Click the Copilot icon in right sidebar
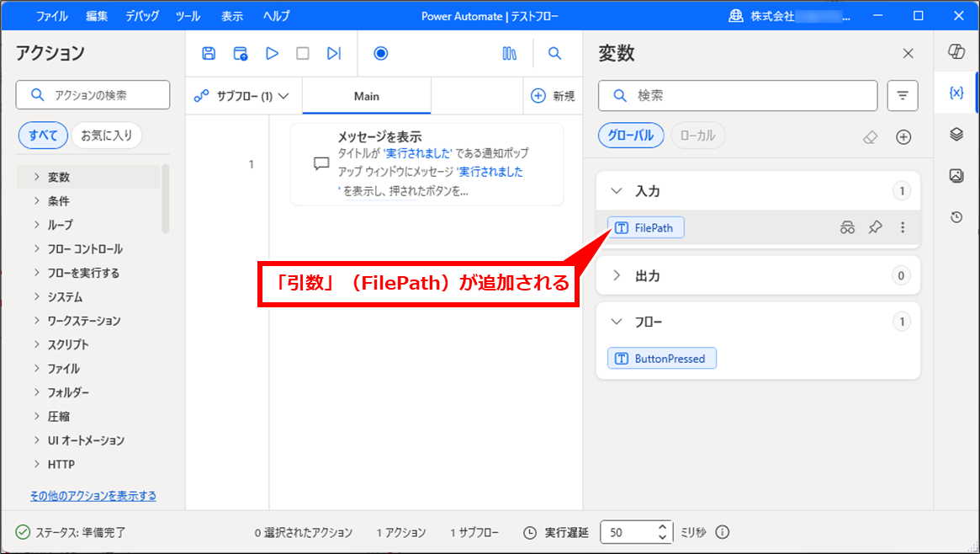This screenshot has width=980, height=554. click(956, 52)
